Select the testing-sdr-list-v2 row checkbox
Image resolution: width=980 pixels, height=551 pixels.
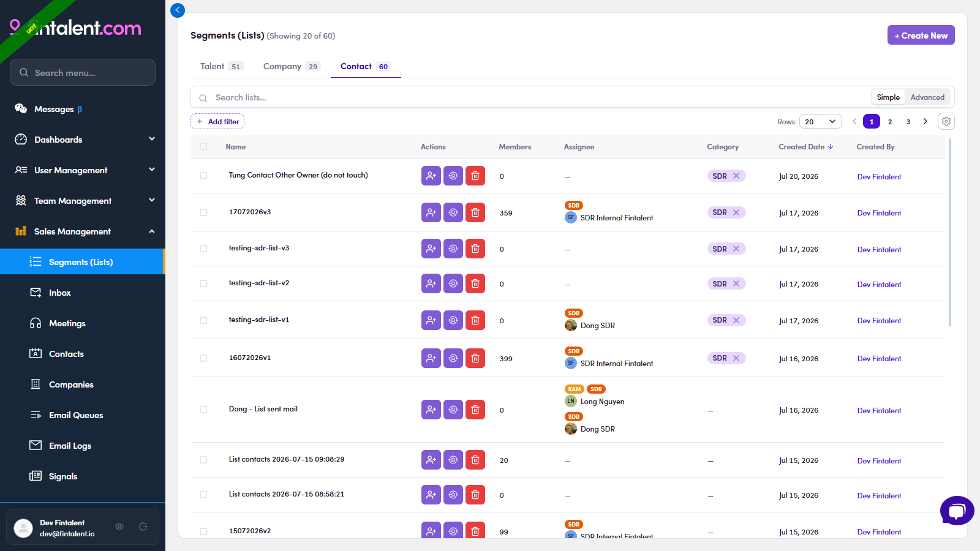[x=203, y=283]
